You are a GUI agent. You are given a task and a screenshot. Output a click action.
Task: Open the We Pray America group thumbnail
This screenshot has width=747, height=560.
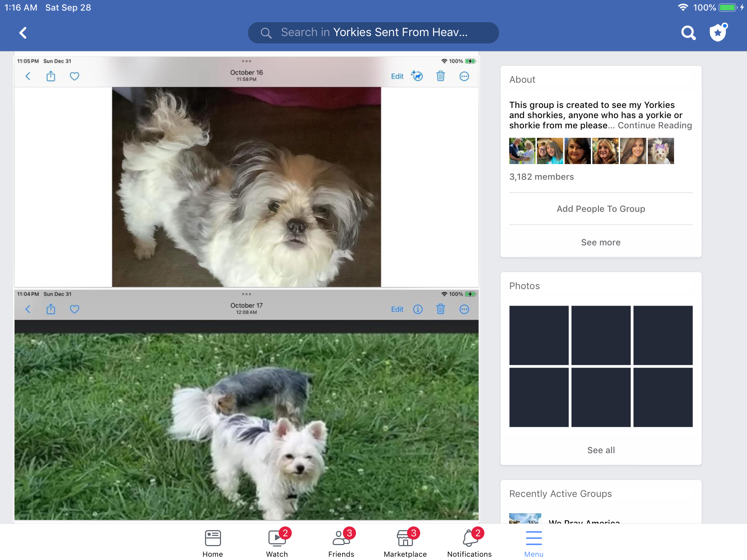click(x=525, y=518)
